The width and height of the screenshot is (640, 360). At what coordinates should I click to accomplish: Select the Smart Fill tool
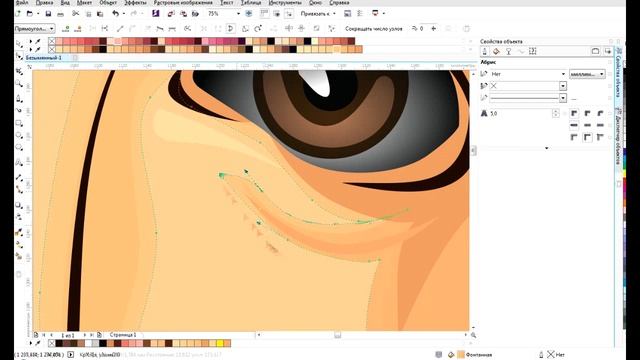tap(19, 256)
